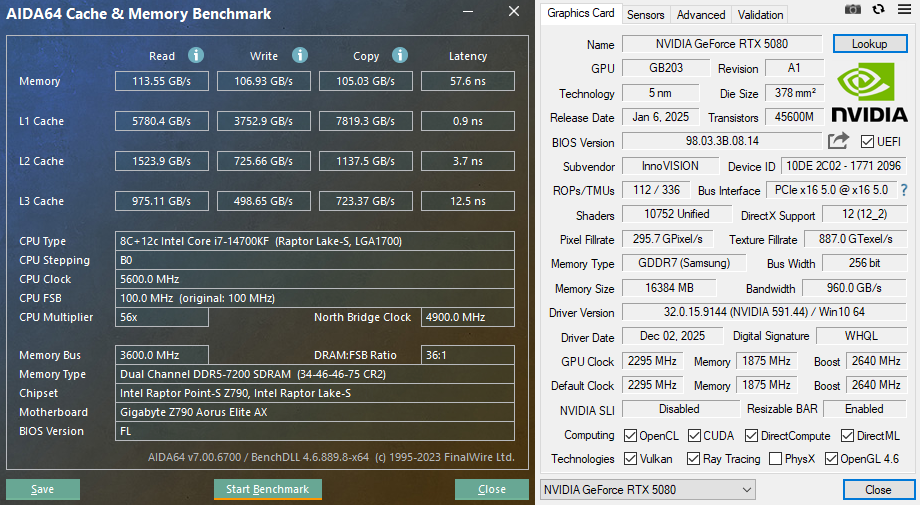Click the Memory Write value 106.93 GB/s
920x505 pixels.
[263, 81]
